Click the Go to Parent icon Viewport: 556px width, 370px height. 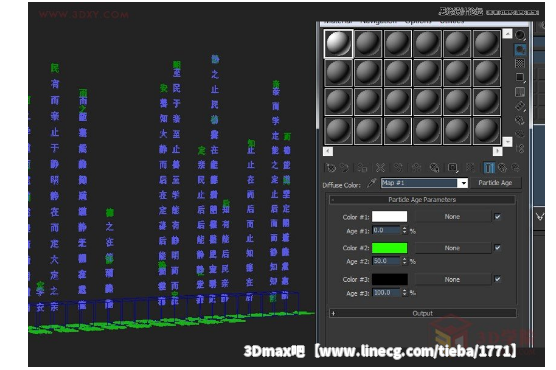pos(502,167)
